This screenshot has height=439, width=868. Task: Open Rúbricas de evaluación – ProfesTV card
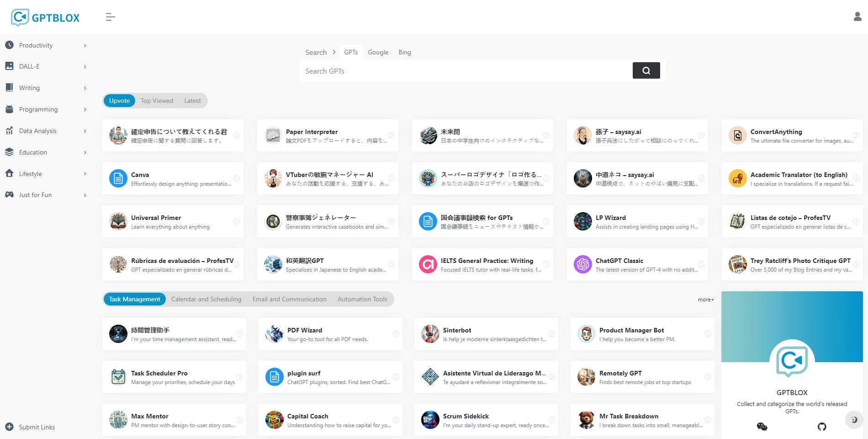[173, 264]
